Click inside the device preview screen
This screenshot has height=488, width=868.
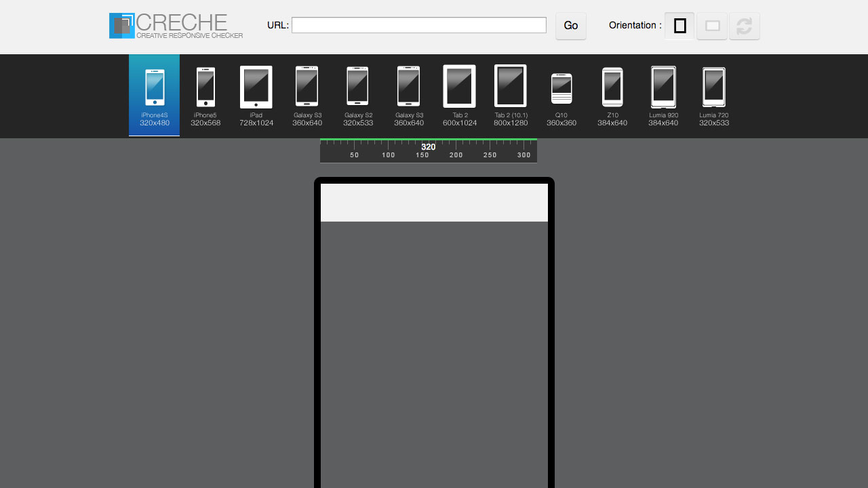coord(434,339)
